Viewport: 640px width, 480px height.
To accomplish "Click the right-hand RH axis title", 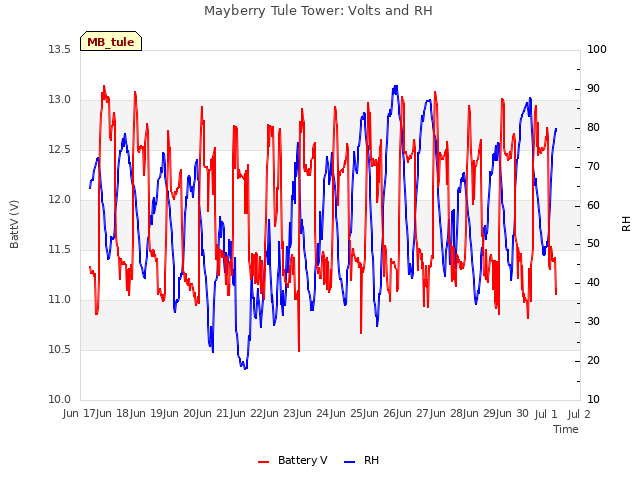I will [626, 224].
